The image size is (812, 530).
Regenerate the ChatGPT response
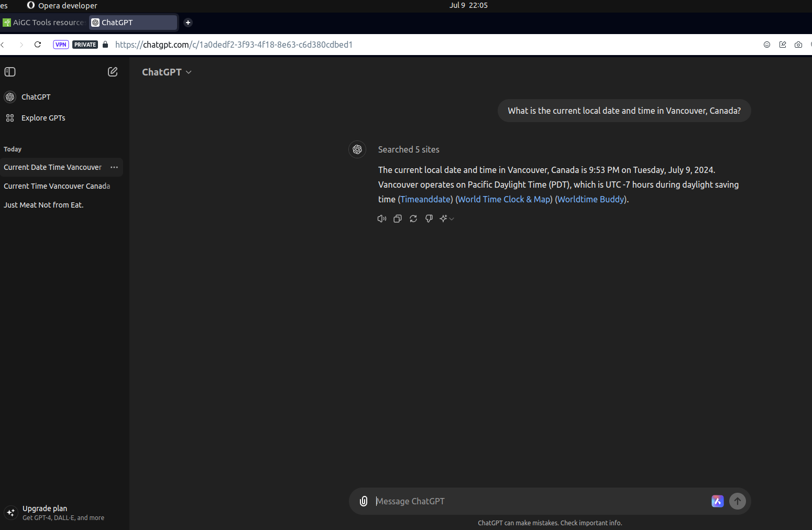pos(413,219)
